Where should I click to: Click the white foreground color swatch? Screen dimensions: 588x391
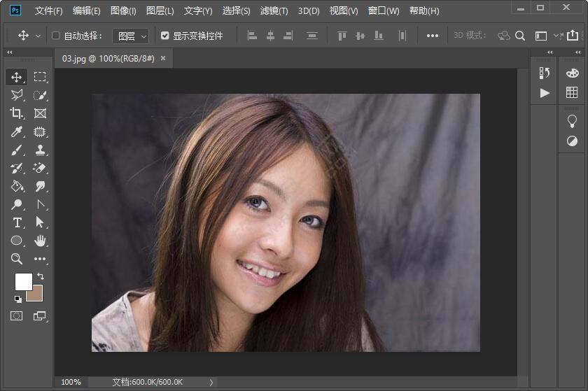pos(22,281)
